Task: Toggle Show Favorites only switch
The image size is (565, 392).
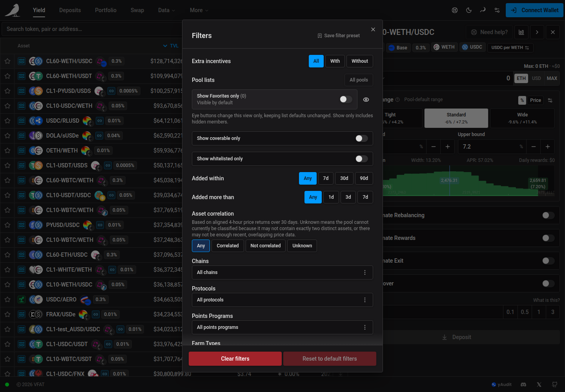Action: pos(346,99)
